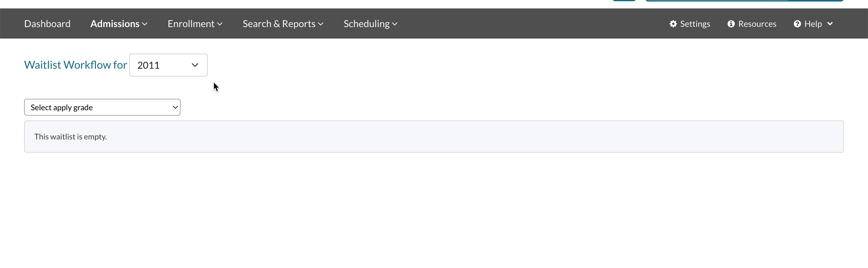The width and height of the screenshot is (868, 268).
Task: Click the chevron beside Admissions
Action: (145, 24)
